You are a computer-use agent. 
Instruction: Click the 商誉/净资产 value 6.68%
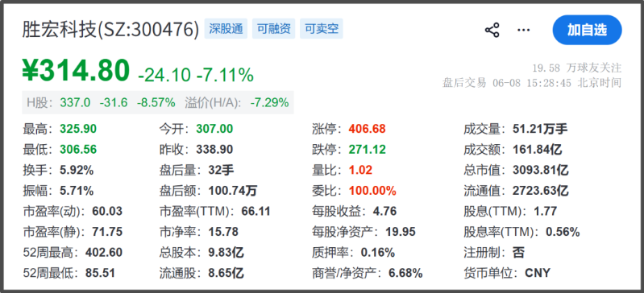(x=405, y=273)
